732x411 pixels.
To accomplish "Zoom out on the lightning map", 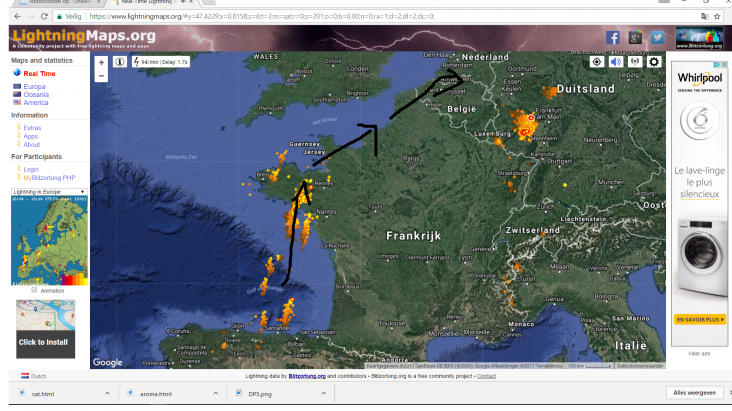I will coord(101,75).
